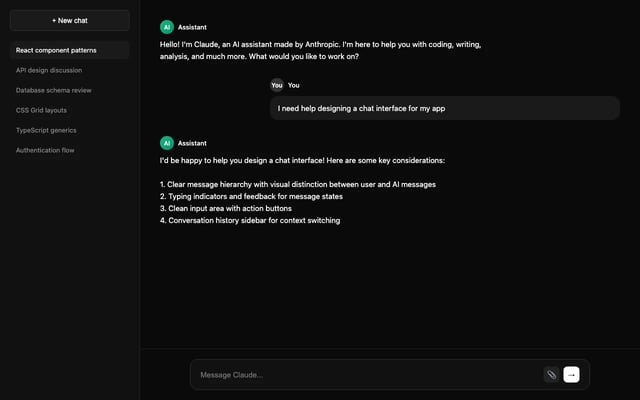
Task: Click the user message bubble about chat interface
Action: click(445, 108)
